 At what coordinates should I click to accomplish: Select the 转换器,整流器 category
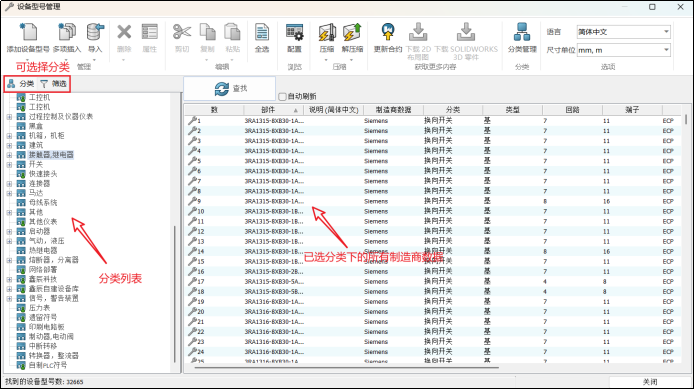pos(54,355)
